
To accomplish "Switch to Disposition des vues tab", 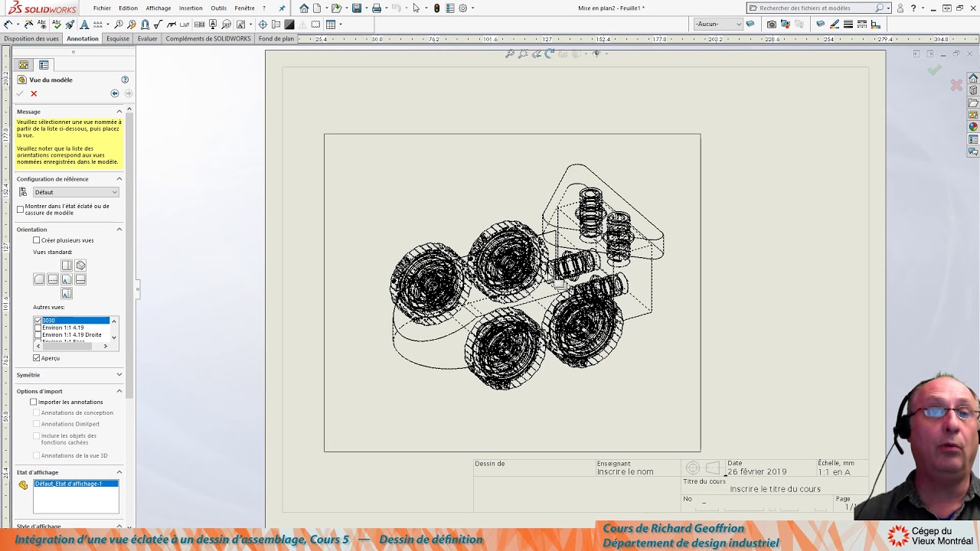I will (x=31, y=38).
